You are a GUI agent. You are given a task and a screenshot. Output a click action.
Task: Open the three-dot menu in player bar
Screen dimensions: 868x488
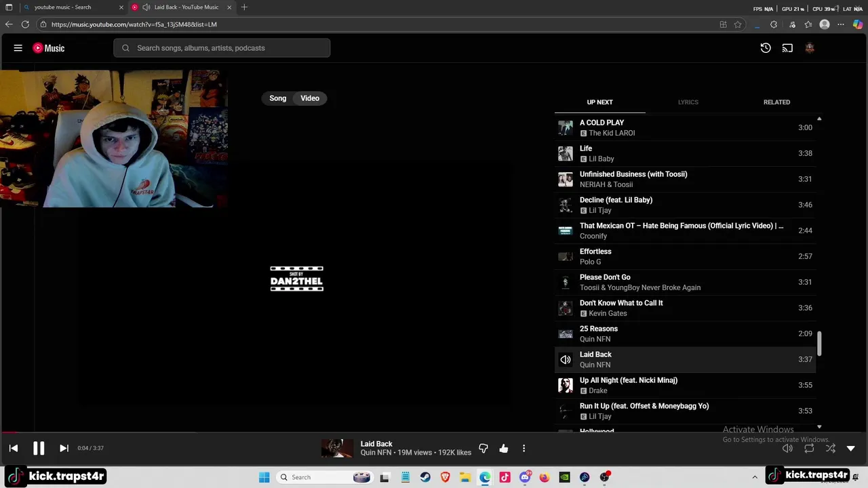(x=524, y=449)
